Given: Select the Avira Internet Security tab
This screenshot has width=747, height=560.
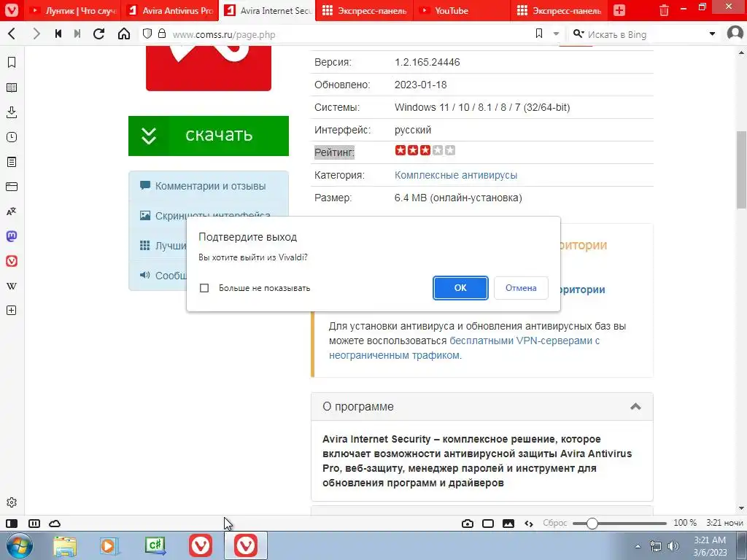Looking at the screenshot, I should 268,10.
